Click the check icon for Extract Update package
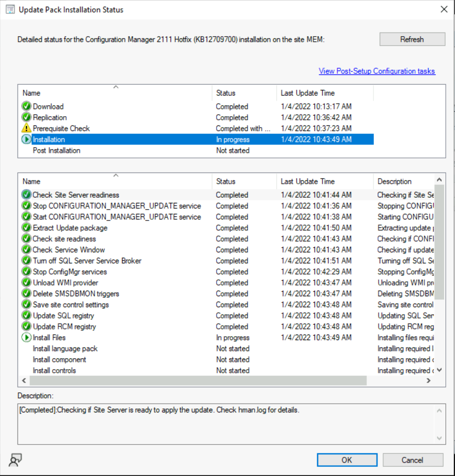Viewport: 455px width, 476px height. [26, 227]
